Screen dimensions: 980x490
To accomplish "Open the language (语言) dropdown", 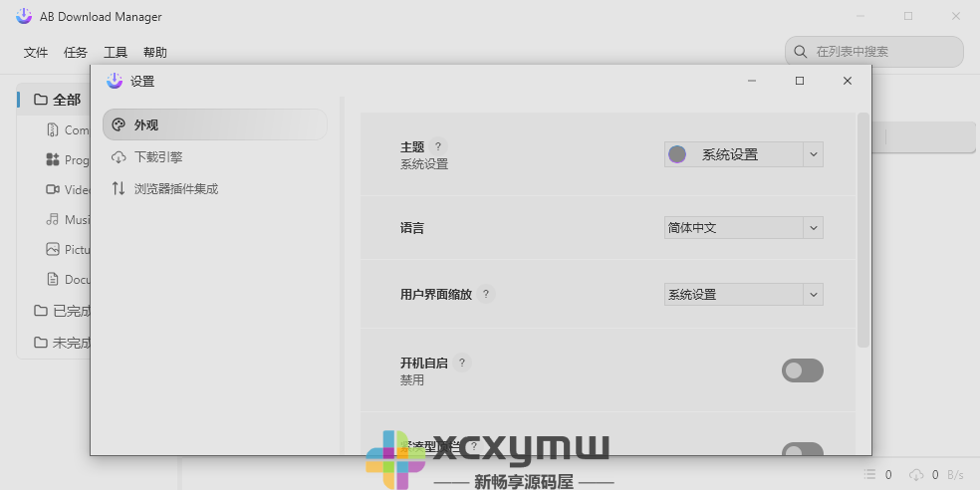I will point(743,227).
